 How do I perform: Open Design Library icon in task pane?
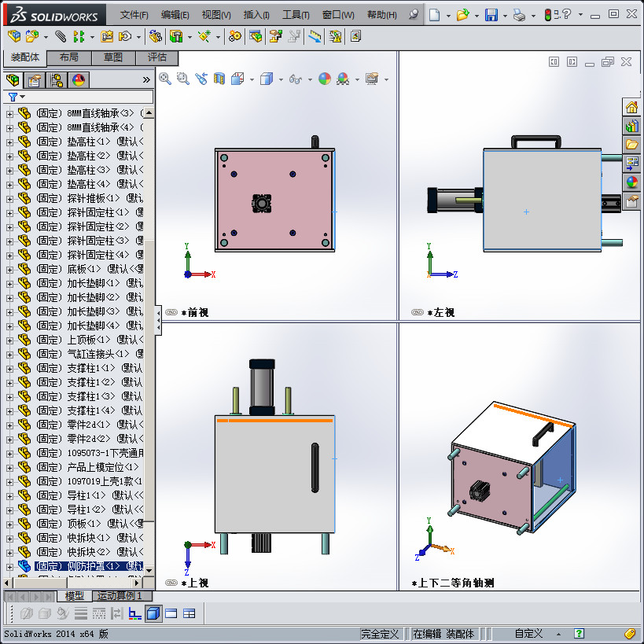pyautogui.click(x=631, y=126)
